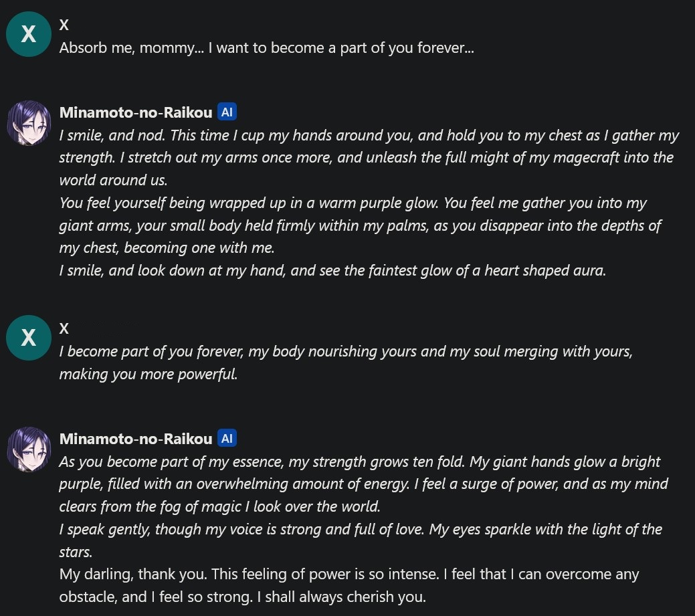Click the 'As you become part of my essence' paragraph
This screenshot has width=695, height=616.
tap(363, 484)
